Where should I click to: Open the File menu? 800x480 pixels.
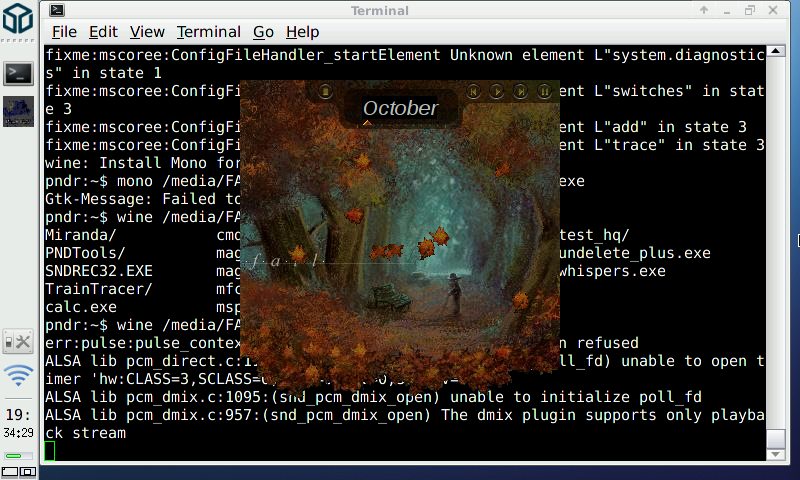pos(64,32)
